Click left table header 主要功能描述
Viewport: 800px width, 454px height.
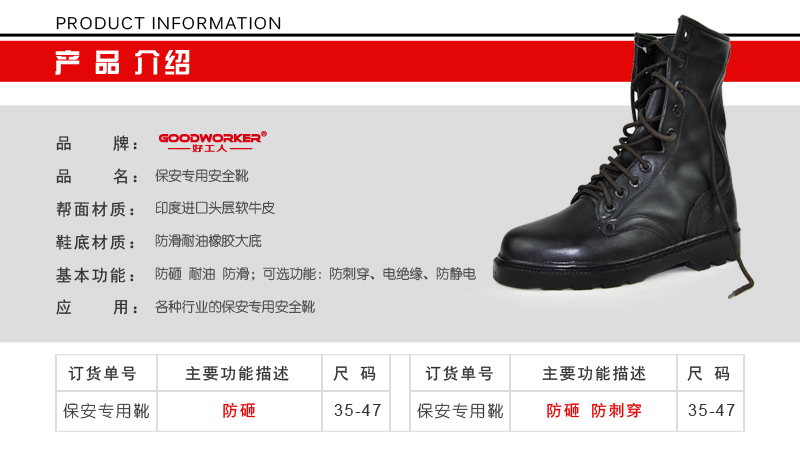[x=237, y=373]
